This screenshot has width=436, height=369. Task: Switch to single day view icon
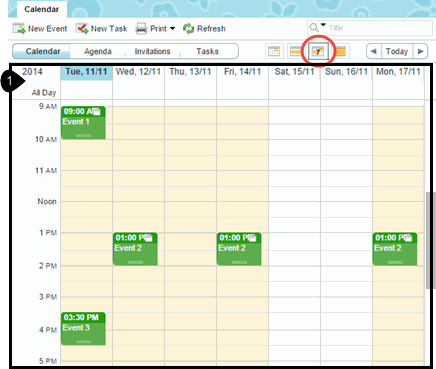(x=274, y=51)
